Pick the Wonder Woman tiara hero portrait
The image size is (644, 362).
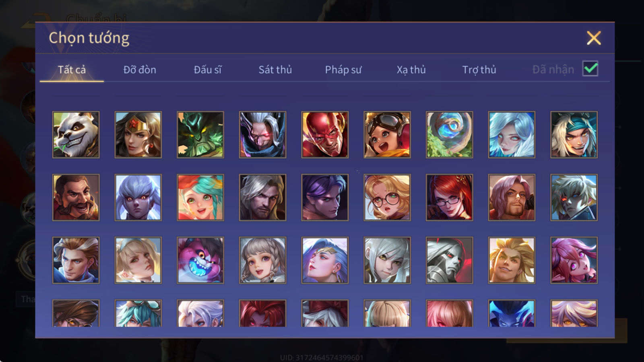[x=138, y=135]
